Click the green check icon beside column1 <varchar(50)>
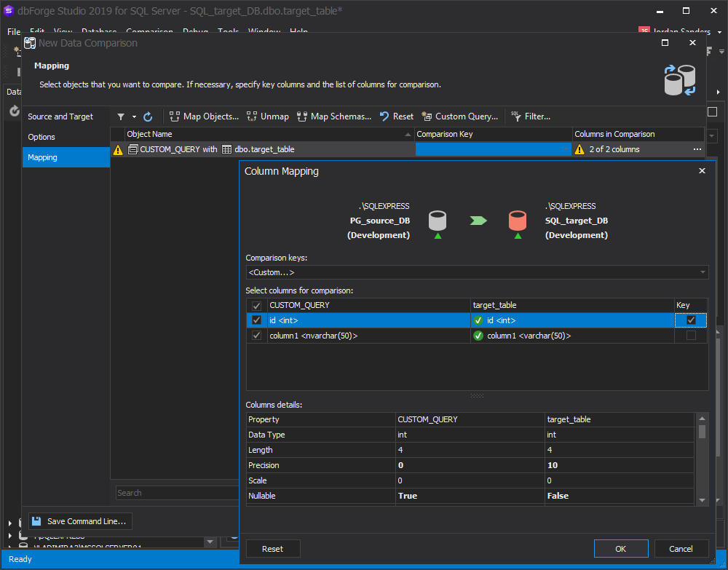 [478, 336]
